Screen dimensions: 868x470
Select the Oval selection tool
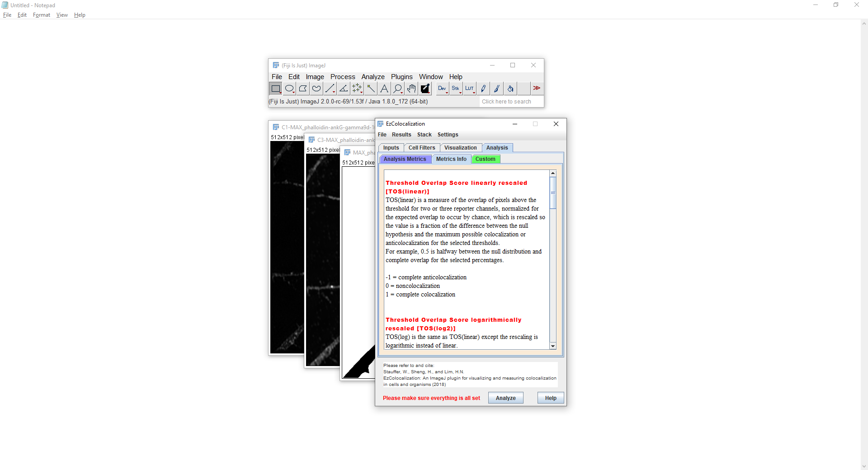(289, 89)
